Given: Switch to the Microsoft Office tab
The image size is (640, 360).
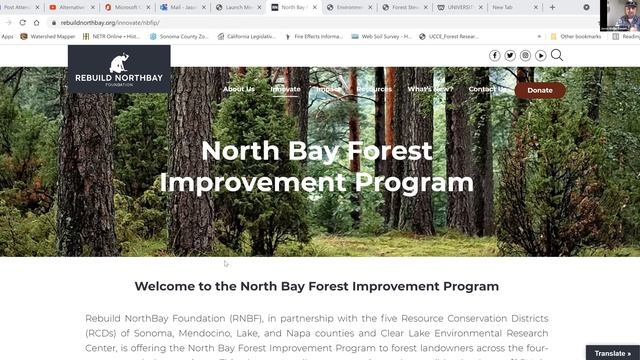Looking at the screenshot, I should 127,7.
